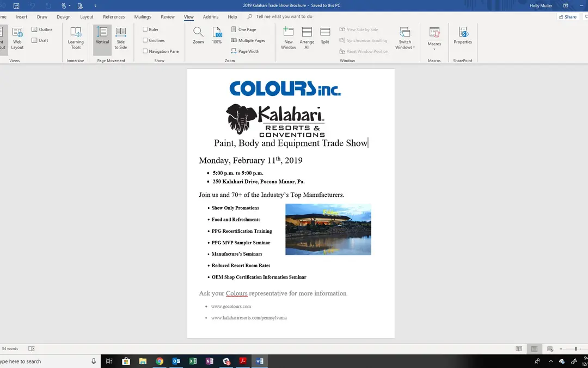Enable the Navigation Pane checkbox
The width and height of the screenshot is (588, 368).
(x=145, y=51)
